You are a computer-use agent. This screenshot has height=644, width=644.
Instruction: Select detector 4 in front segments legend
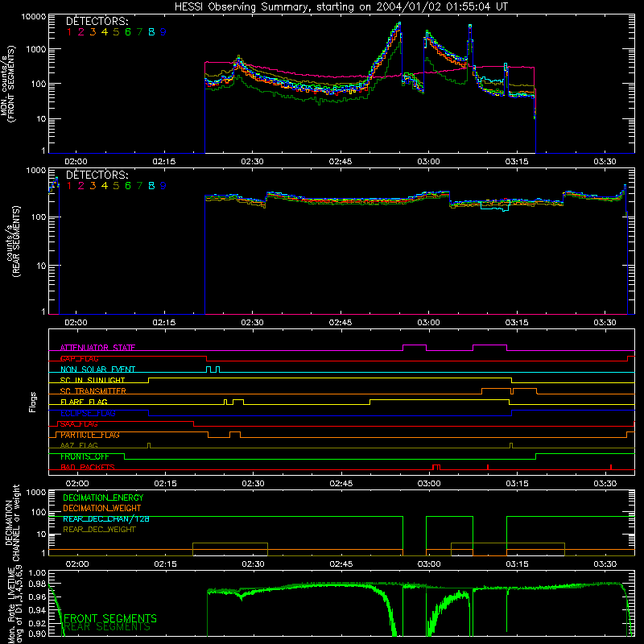[x=105, y=31]
